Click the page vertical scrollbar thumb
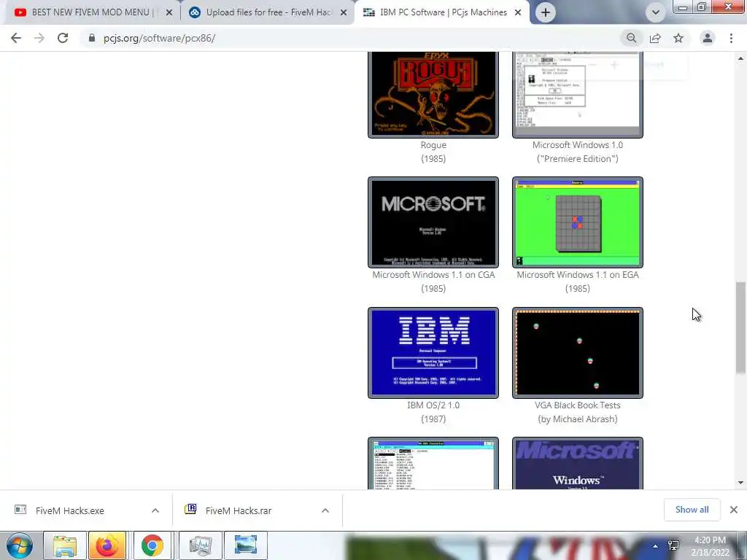 (x=740, y=327)
